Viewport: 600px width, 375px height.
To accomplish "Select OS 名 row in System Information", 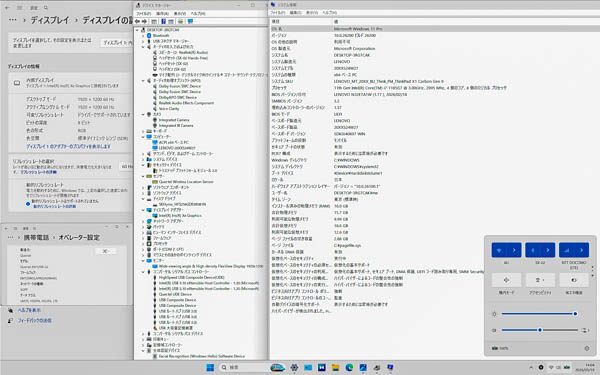I will click(x=435, y=29).
